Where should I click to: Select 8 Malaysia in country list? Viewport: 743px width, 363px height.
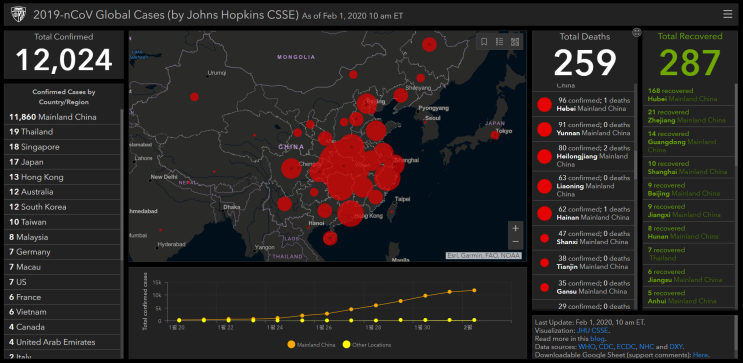coord(63,237)
